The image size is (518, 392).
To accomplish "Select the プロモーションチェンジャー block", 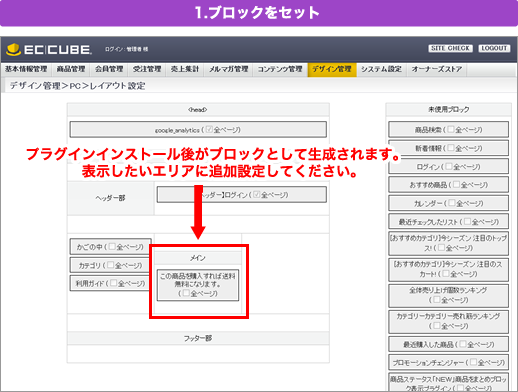I will click(448, 362).
